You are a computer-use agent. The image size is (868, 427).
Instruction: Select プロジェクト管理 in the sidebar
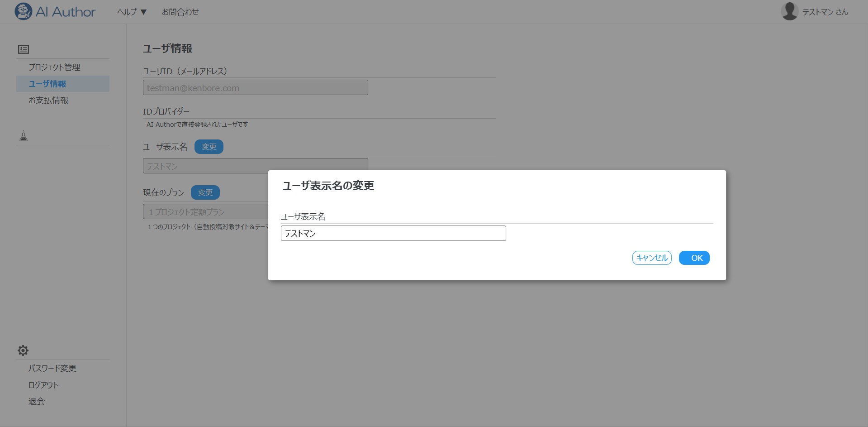tap(54, 67)
